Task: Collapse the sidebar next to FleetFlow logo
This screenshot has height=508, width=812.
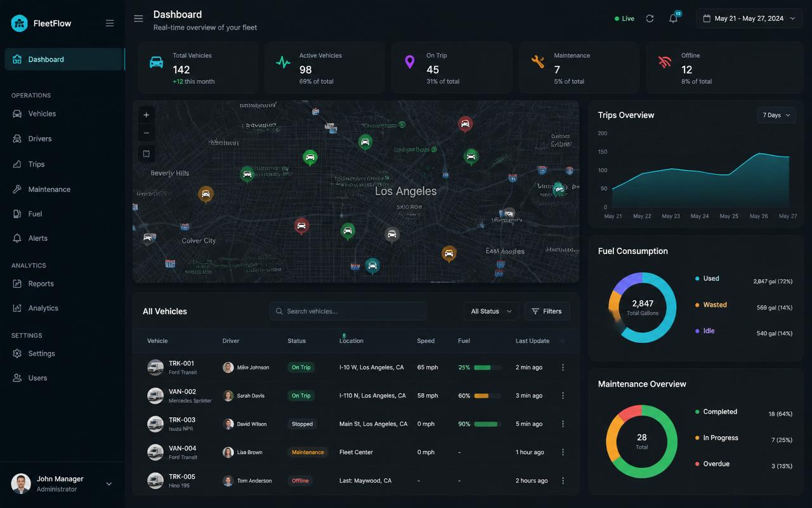Action: [110, 23]
